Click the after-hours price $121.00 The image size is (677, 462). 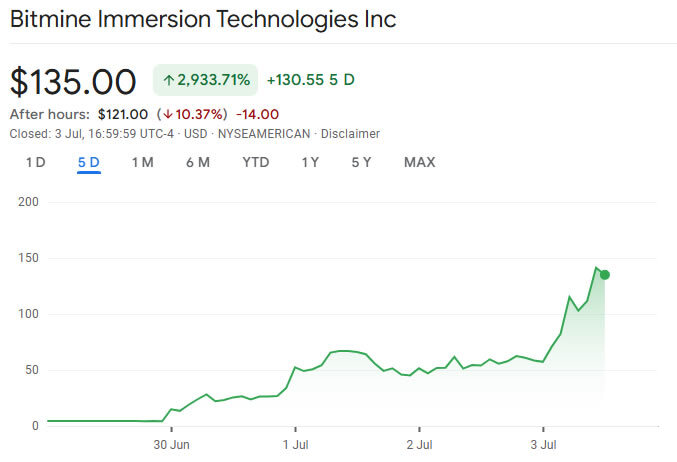[123, 114]
